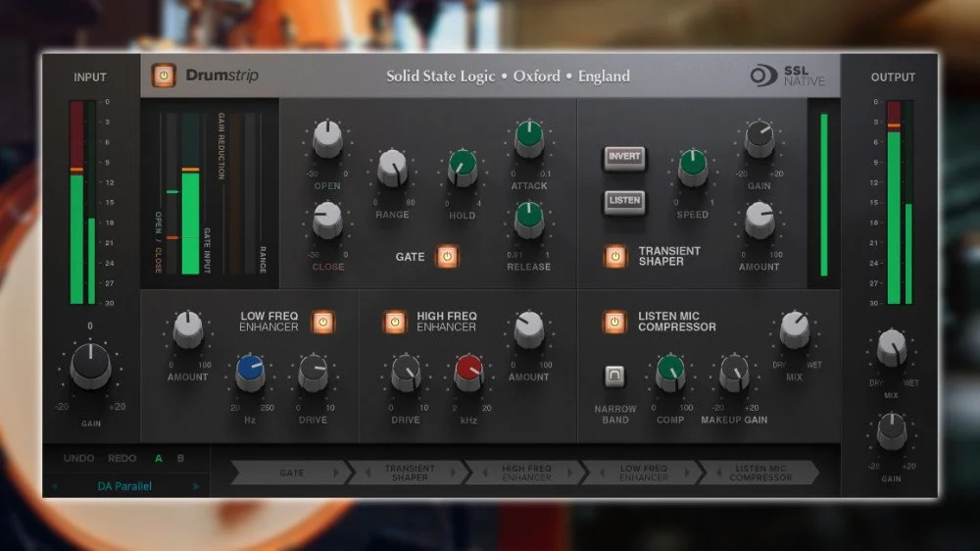Screen dimensions: 980x551
Task: Click the input GAIN knob
Action: coord(90,366)
